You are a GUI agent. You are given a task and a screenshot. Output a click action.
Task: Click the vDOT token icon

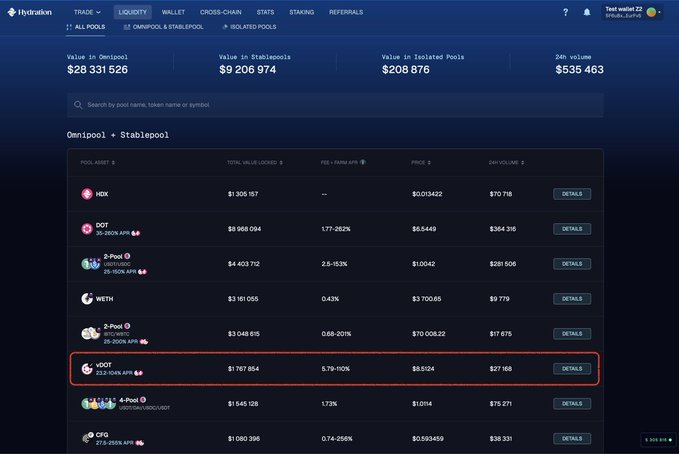(x=87, y=369)
